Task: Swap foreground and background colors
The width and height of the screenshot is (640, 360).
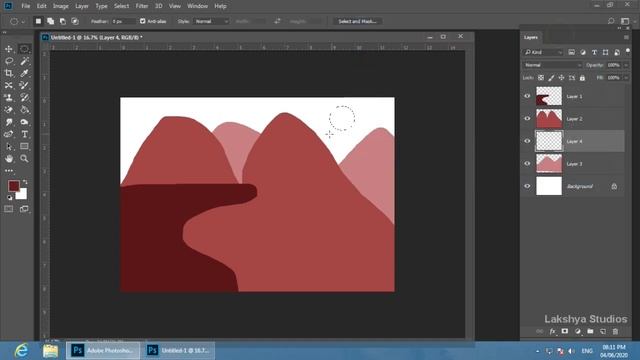Action: coord(25,182)
